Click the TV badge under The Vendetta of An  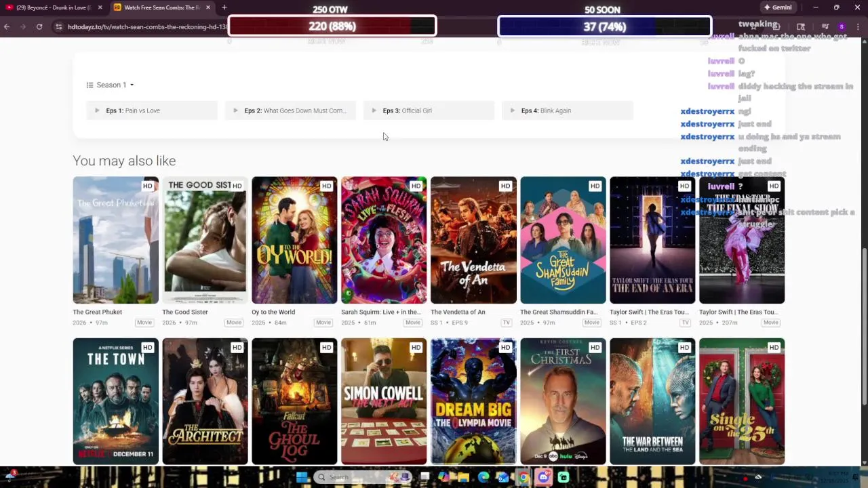[x=506, y=323]
